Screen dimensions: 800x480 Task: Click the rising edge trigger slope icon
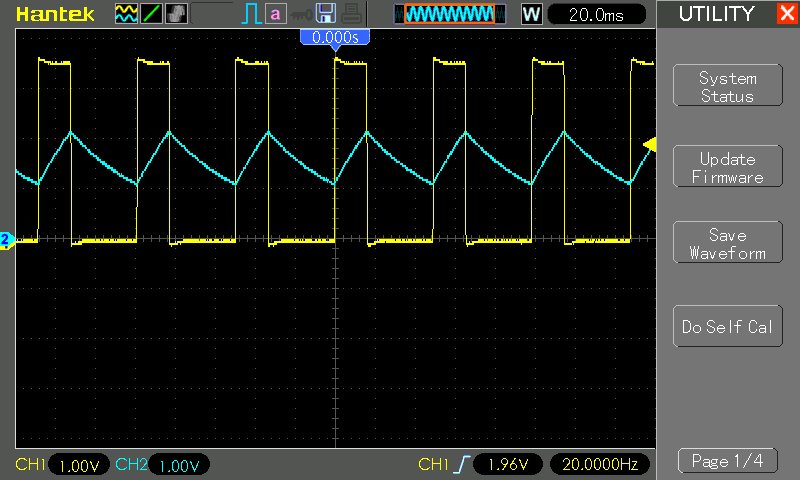tap(461, 464)
